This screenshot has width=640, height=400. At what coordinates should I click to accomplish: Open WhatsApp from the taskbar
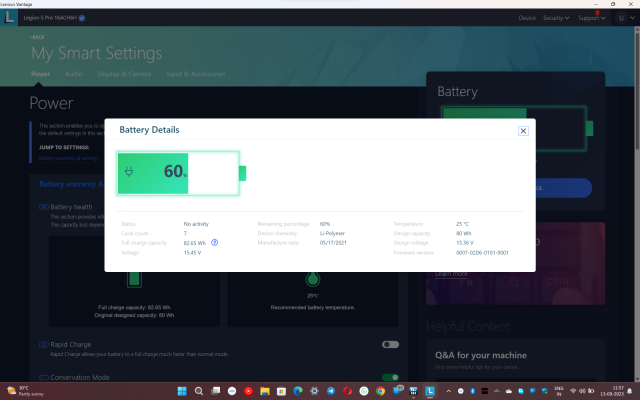[364, 391]
